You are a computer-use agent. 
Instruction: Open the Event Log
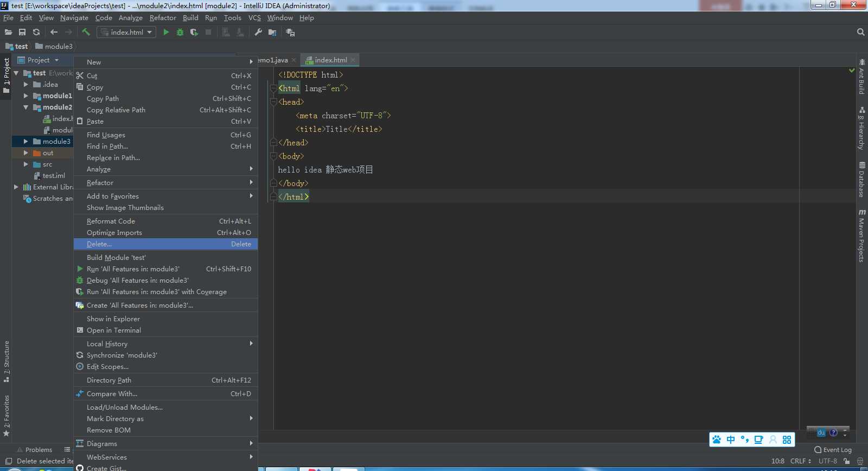(x=833, y=450)
